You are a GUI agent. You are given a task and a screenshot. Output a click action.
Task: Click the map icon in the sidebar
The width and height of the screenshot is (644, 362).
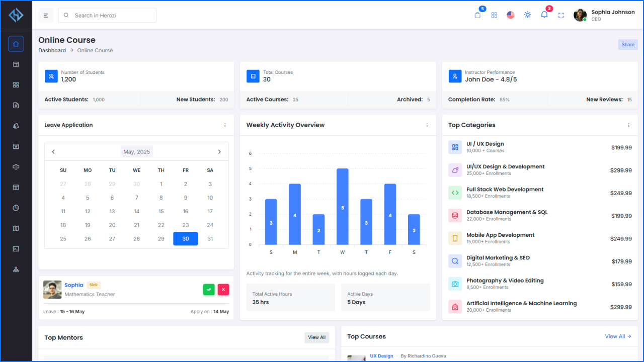[x=16, y=228]
